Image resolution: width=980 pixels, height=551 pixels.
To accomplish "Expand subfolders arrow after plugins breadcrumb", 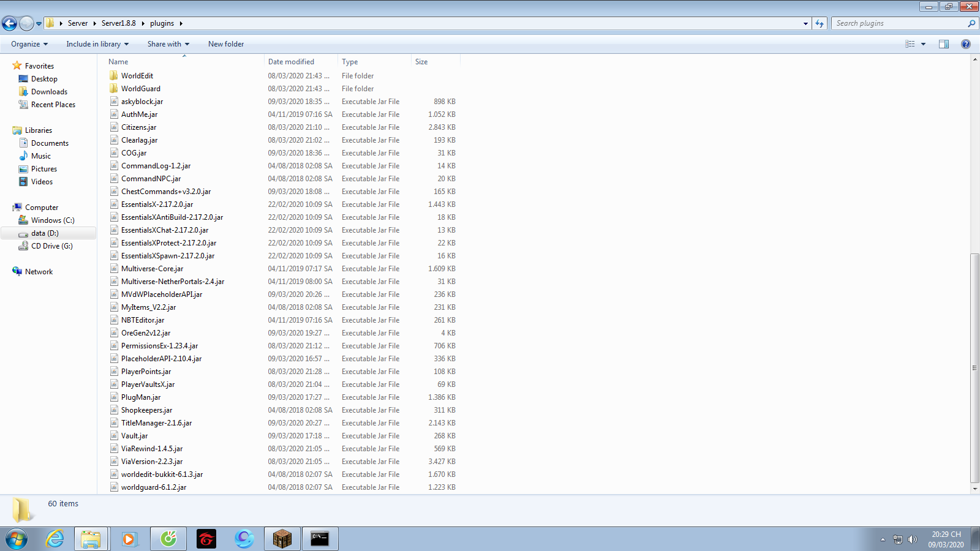I will tap(181, 23).
